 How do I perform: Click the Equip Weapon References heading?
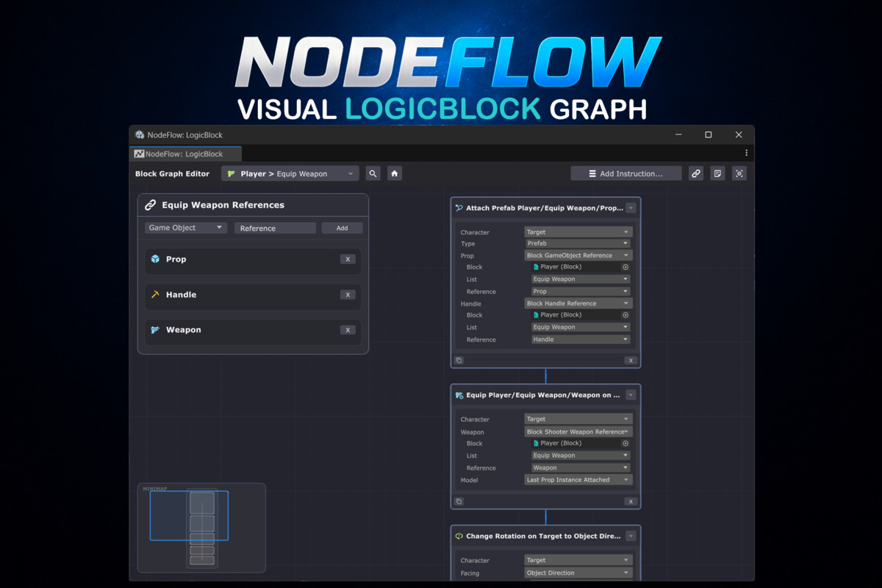tap(223, 205)
